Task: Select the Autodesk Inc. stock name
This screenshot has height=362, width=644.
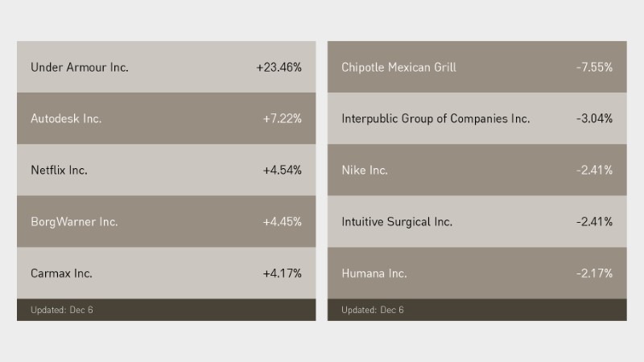Action: (66, 119)
